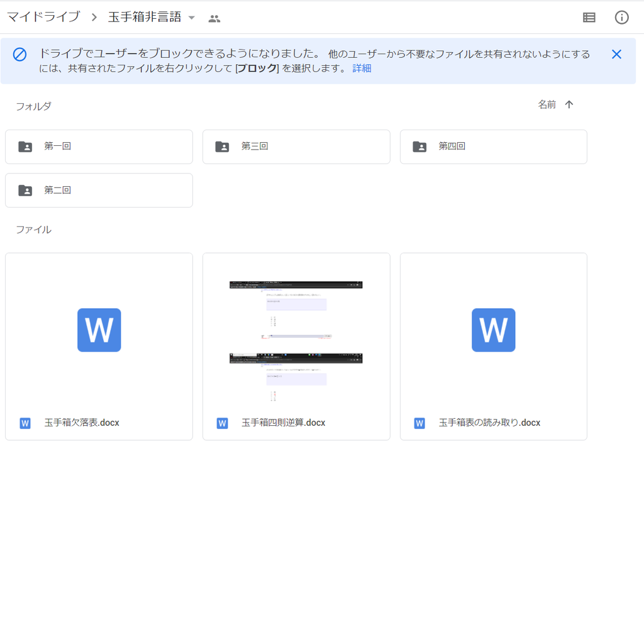The height and width of the screenshot is (644, 644).
Task: Click the フォルダ section heading
Action: tap(34, 106)
